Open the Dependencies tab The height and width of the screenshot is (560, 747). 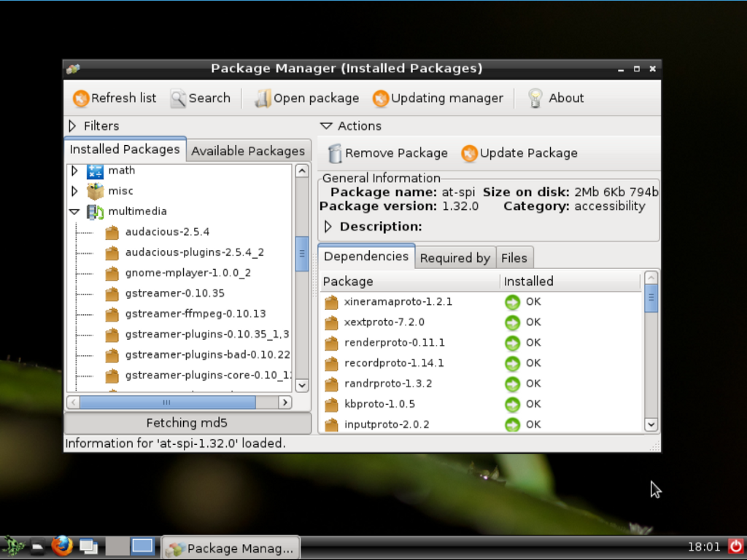[366, 257]
